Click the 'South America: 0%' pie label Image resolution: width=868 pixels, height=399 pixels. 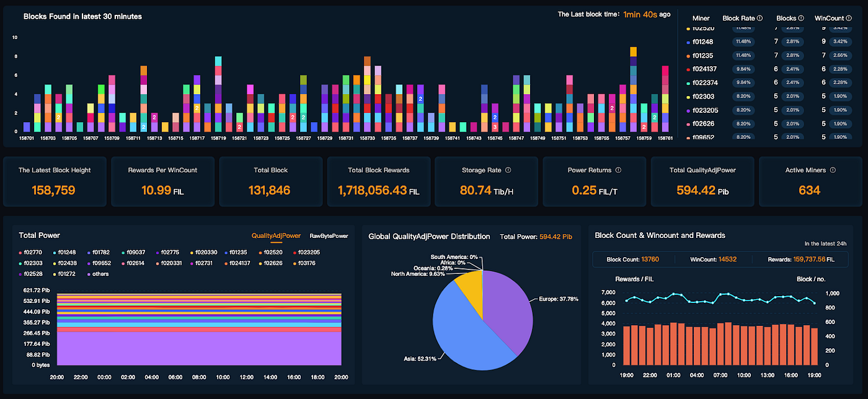click(x=454, y=256)
